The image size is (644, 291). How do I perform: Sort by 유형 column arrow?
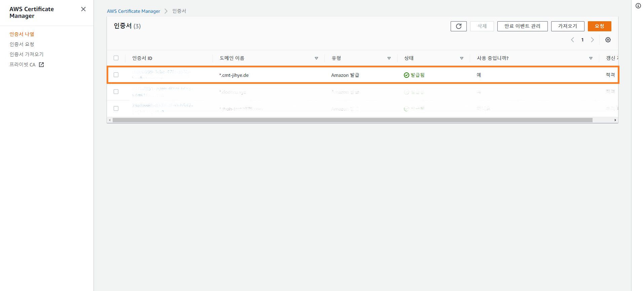coord(389,58)
